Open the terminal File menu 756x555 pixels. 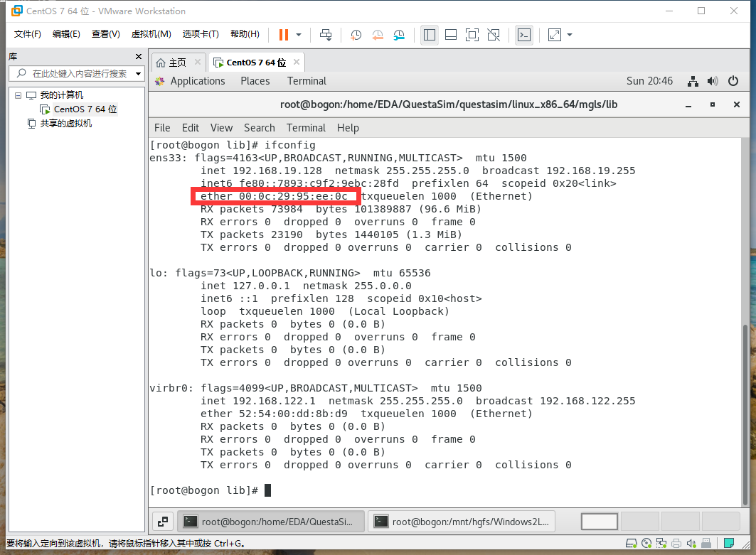(162, 128)
